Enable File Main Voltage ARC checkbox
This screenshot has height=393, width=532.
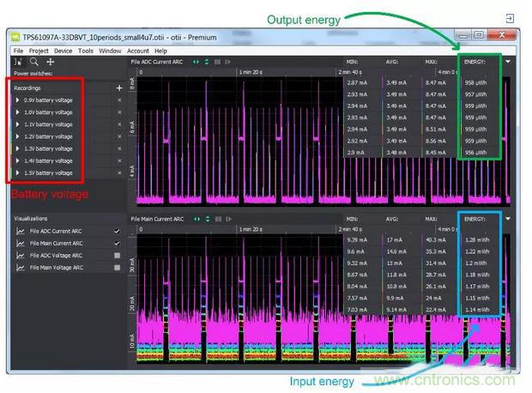[117, 267]
